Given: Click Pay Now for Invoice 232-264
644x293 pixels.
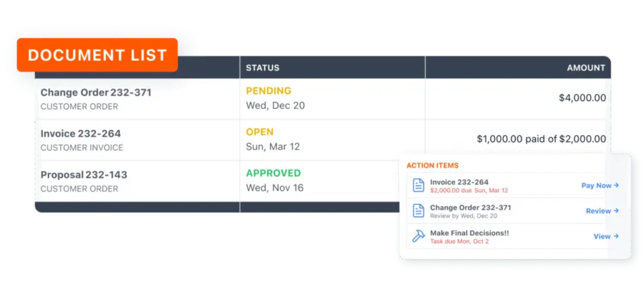Looking at the screenshot, I should point(596,185).
